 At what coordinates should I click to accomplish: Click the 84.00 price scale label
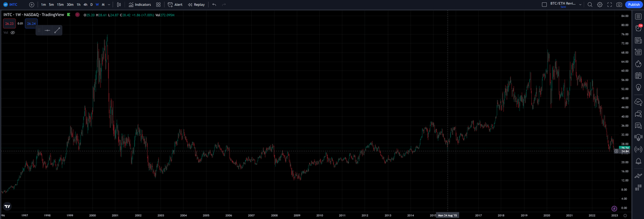click(624, 16)
